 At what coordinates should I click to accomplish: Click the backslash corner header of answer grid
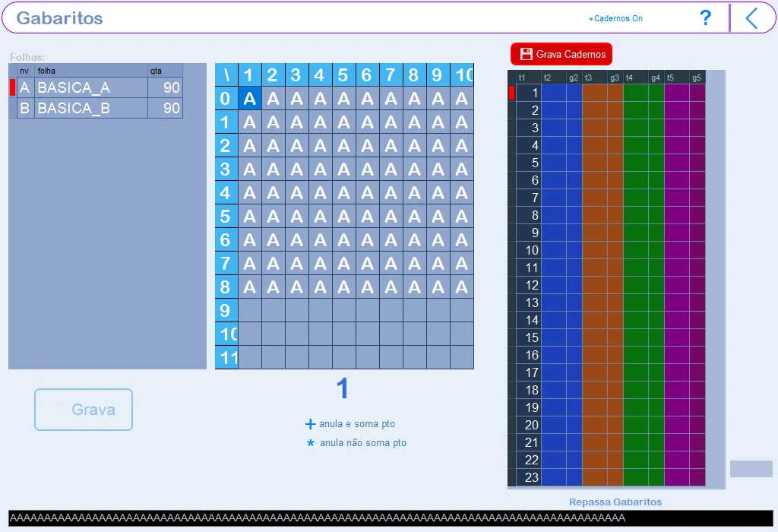[226, 75]
